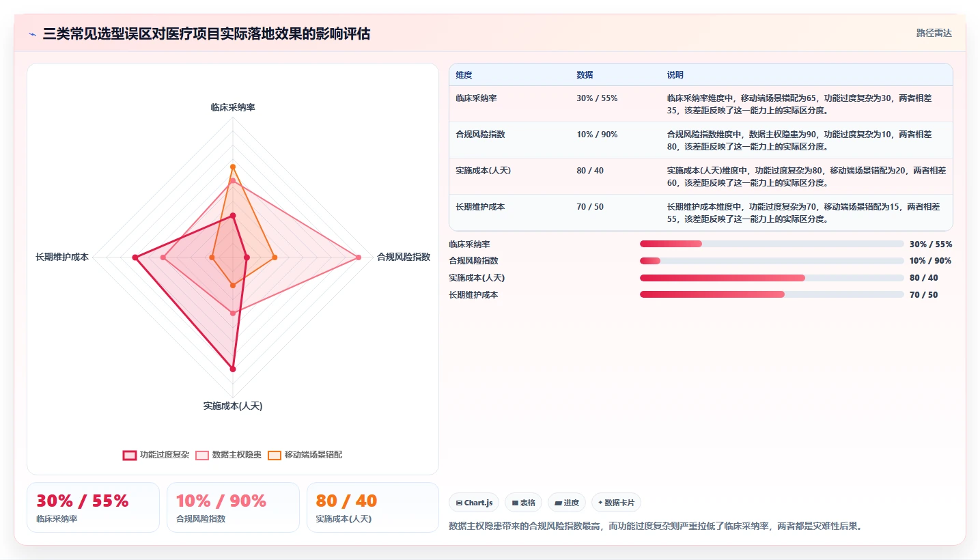This screenshot has width=980, height=560.
Task: Click the 实施成本(人天) radar axis label
Action: pos(233,406)
